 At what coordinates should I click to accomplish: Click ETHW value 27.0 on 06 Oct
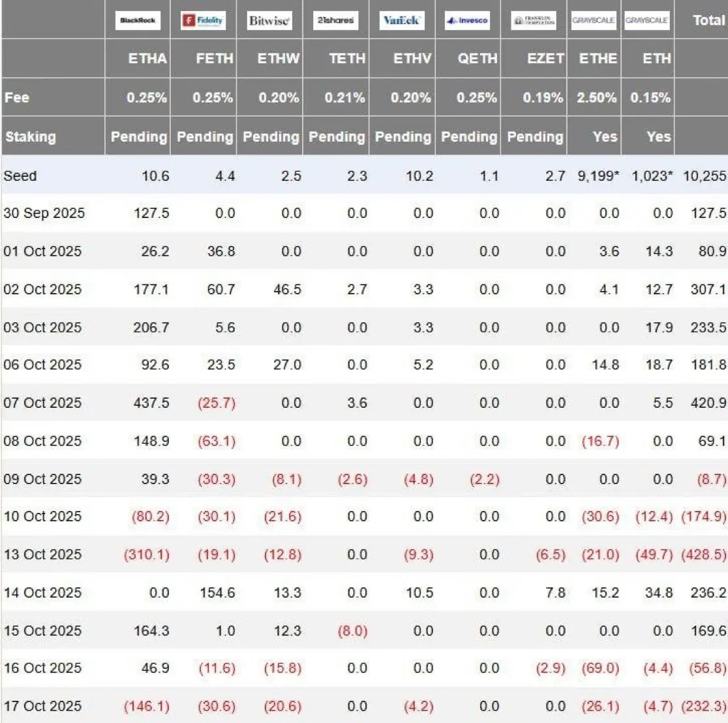point(288,365)
